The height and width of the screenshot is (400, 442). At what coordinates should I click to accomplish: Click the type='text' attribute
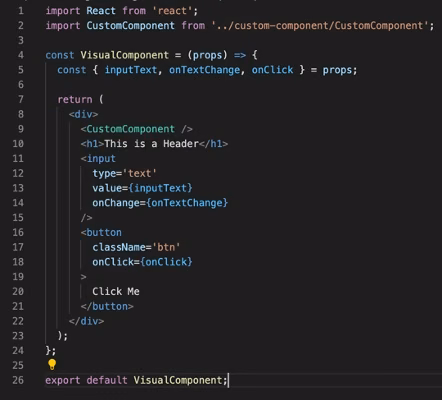124,173
